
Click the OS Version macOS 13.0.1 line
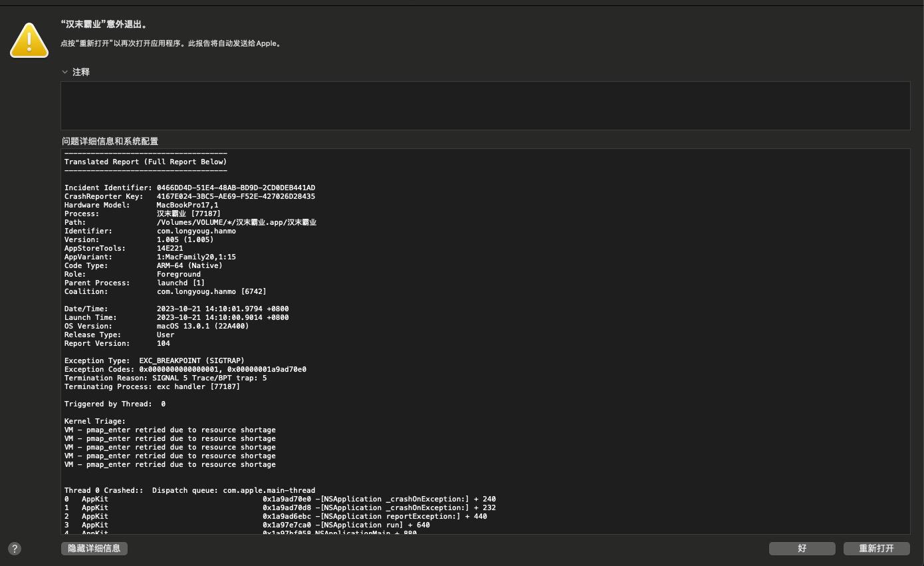click(156, 327)
